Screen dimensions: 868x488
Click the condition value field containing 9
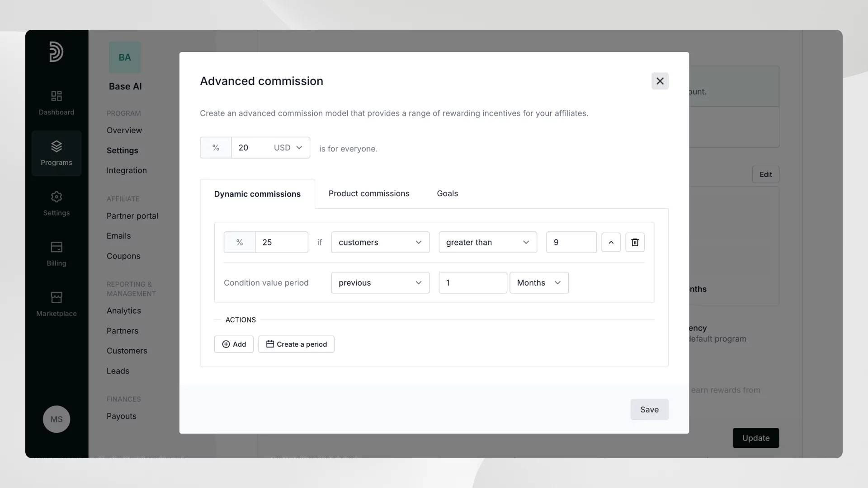point(571,243)
